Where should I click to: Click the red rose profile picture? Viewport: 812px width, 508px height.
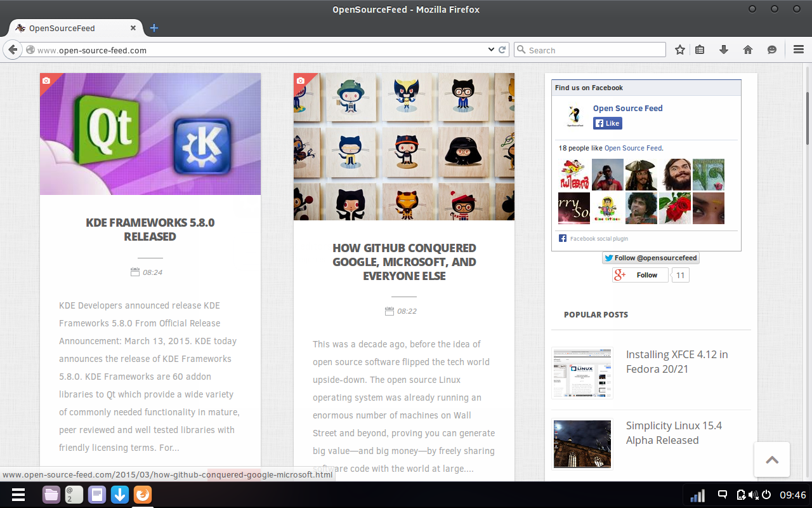pyautogui.click(x=674, y=208)
